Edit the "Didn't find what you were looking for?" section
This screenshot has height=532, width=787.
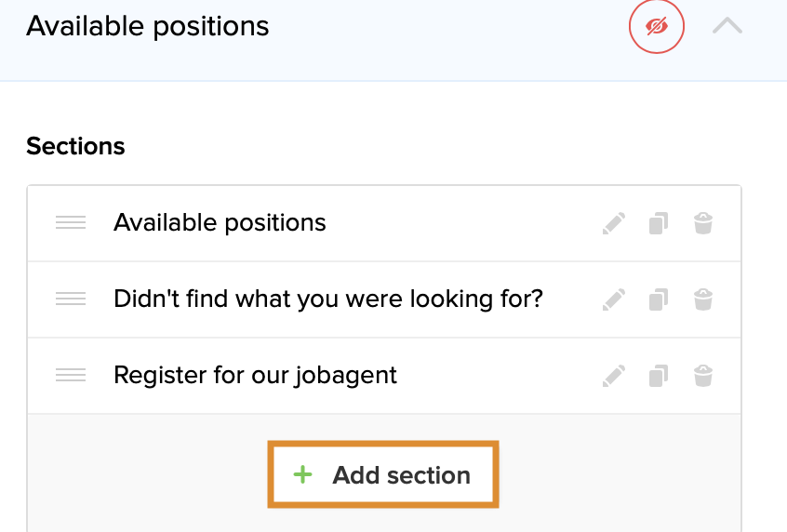tap(614, 299)
